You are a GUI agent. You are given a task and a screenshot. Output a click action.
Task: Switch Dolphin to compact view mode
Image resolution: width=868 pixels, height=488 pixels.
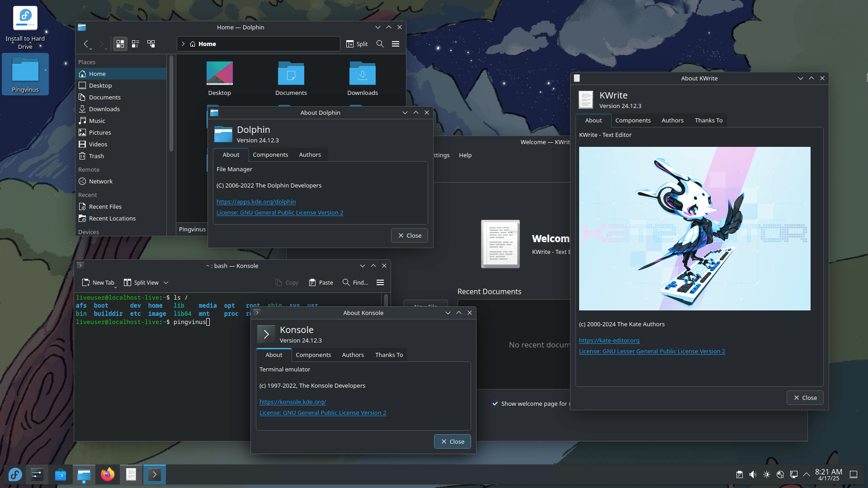pyautogui.click(x=135, y=44)
